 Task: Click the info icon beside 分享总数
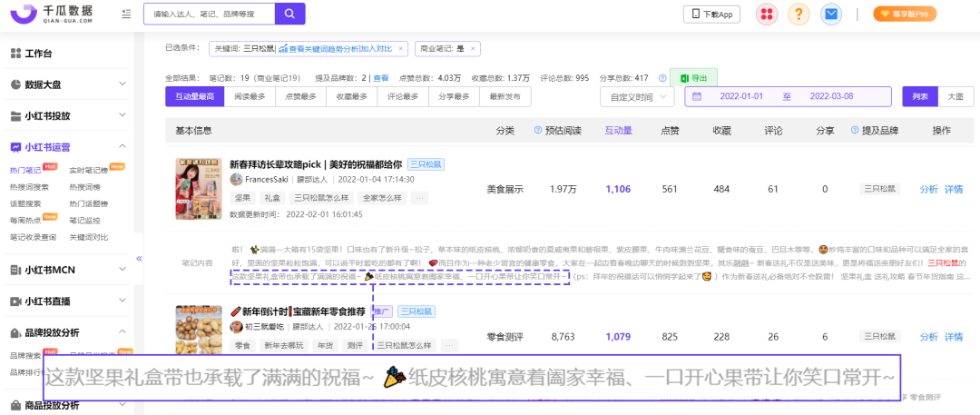tap(661, 78)
